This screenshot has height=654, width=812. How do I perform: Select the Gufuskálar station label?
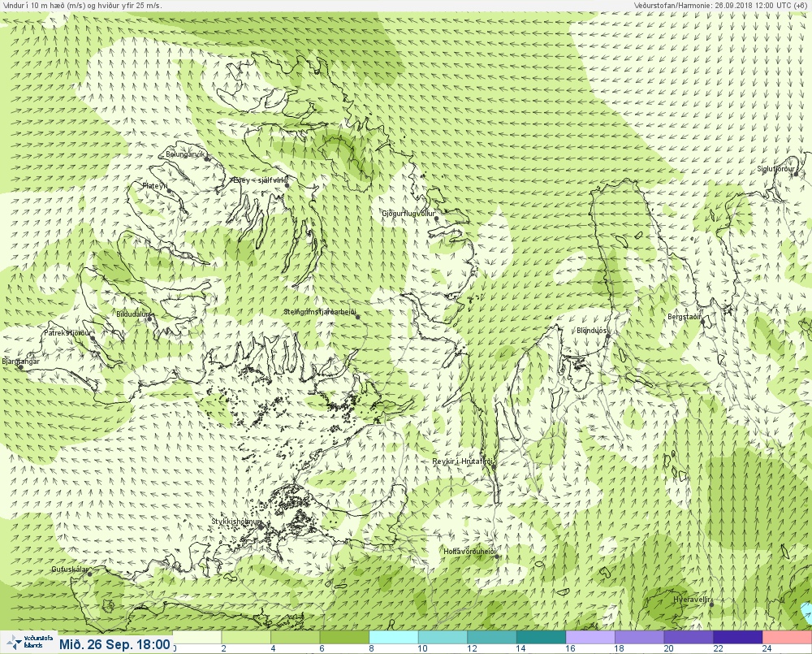pyautogui.click(x=70, y=570)
